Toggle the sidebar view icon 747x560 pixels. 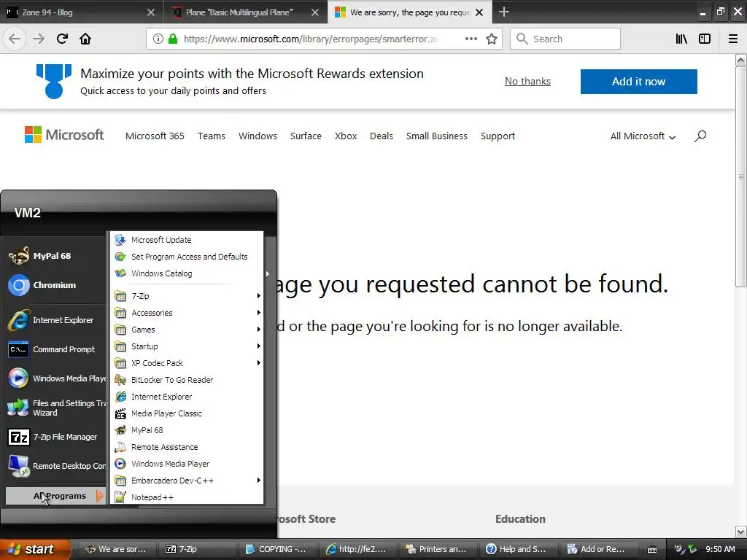coord(705,39)
